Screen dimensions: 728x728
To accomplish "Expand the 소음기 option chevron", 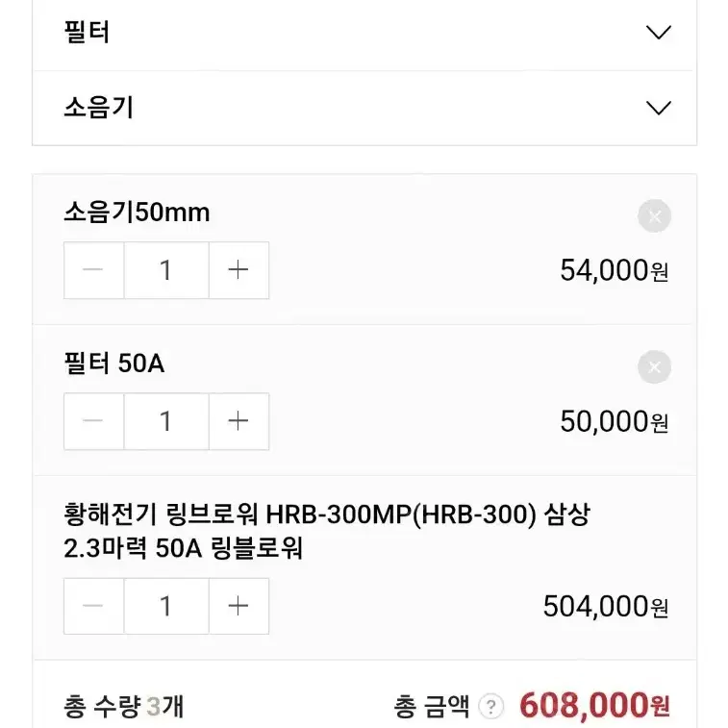I will [x=659, y=108].
